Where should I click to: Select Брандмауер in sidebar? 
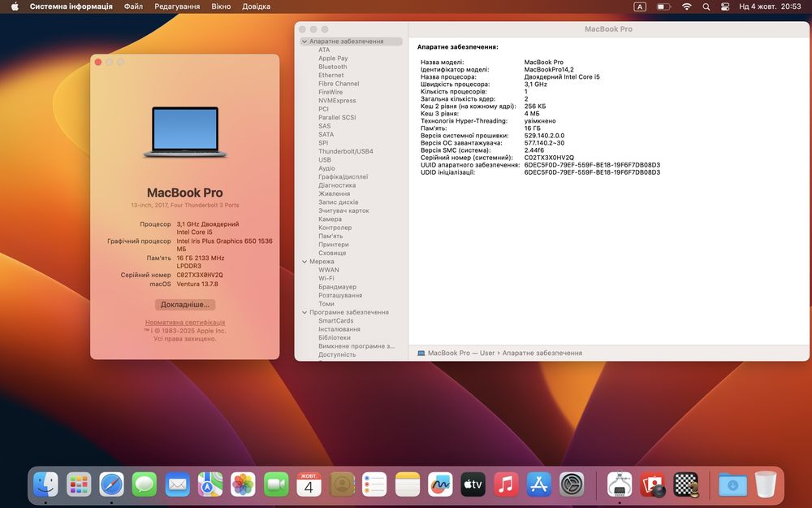(x=337, y=287)
